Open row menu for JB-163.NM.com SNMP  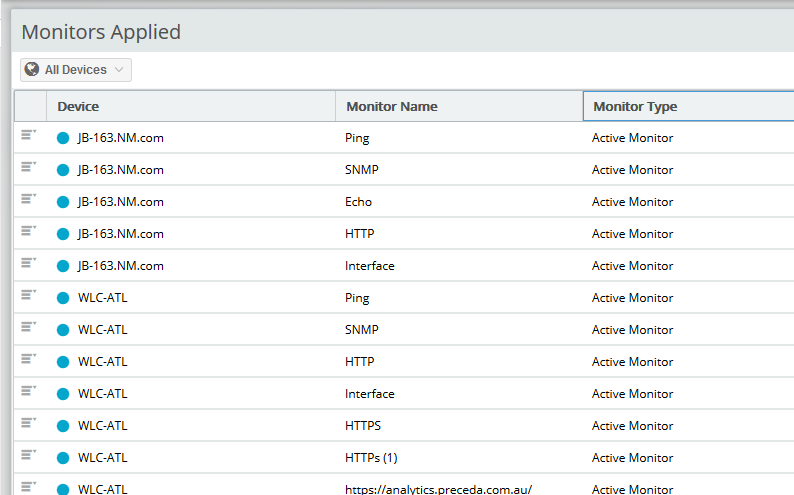tap(28, 167)
